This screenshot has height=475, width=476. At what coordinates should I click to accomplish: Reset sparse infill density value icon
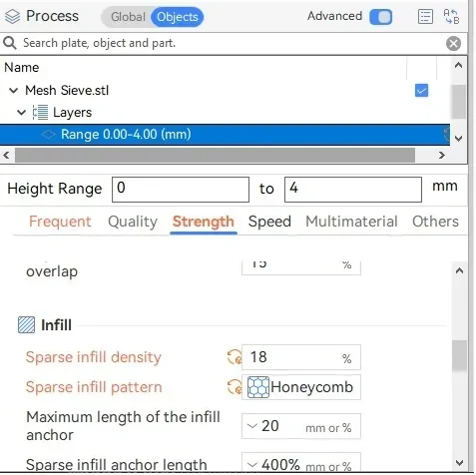tap(235, 357)
